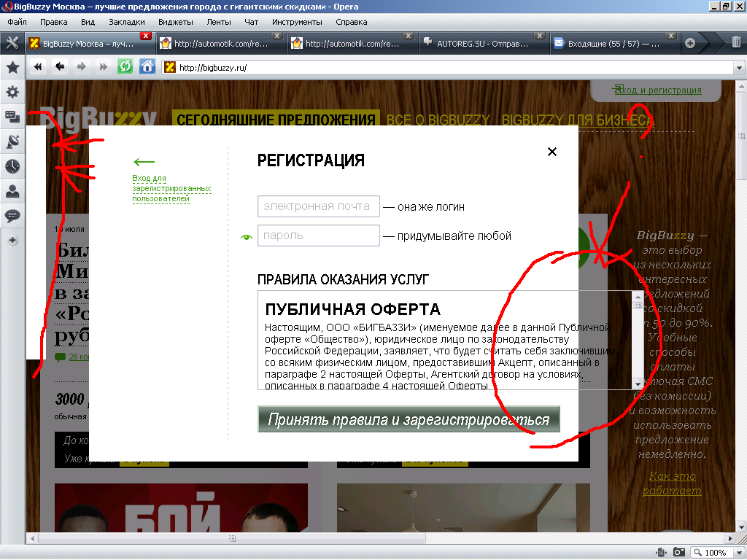The width and height of the screenshot is (747, 560).
Task: Click the status bar view mode icon
Action: 661,553
